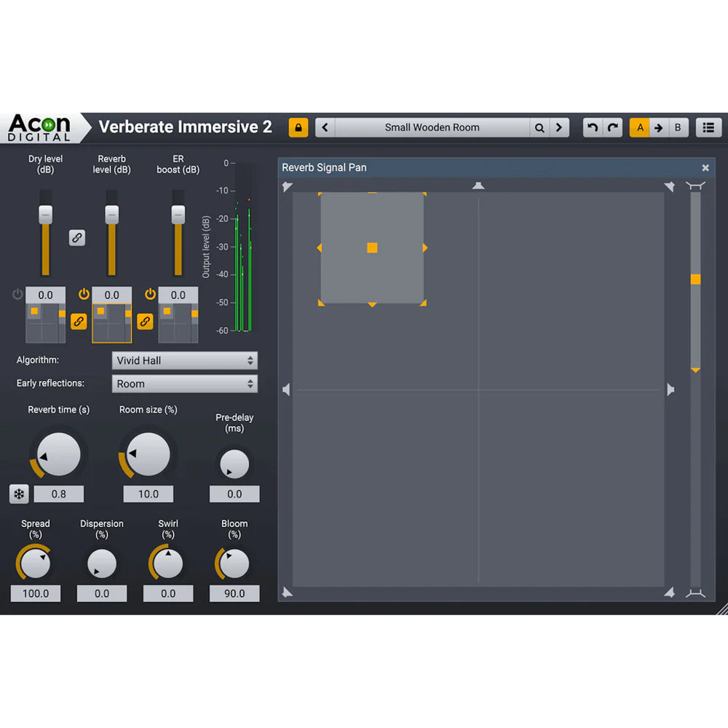Undo the last change

point(592,127)
